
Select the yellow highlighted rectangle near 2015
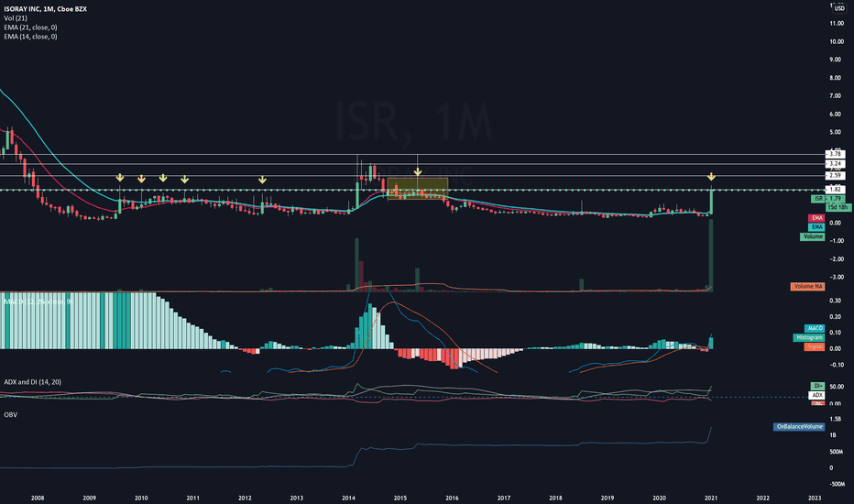[x=418, y=189]
